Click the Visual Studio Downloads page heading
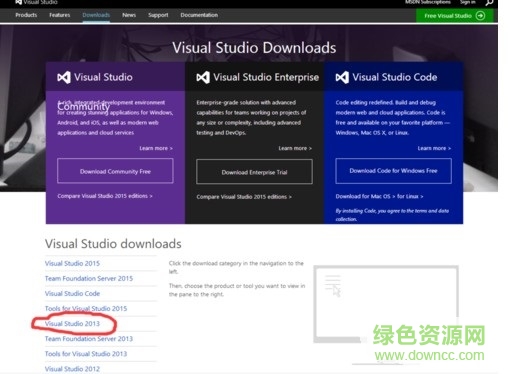The height and width of the screenshot is (374, 508). tap(254, 48)
